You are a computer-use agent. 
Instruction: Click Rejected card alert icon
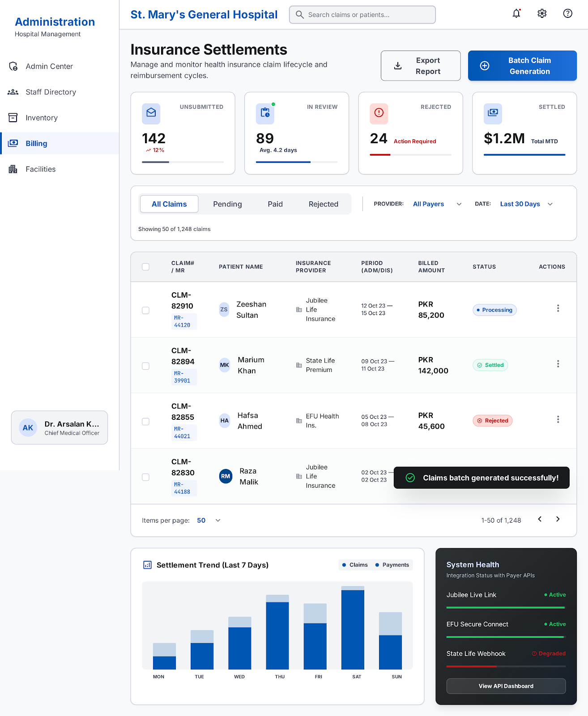(x=379, y=114)
